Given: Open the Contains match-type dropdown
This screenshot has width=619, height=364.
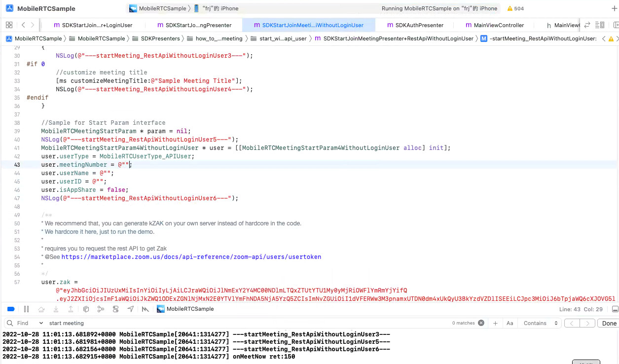Looking at the screenshot, I should pos(540,323).
